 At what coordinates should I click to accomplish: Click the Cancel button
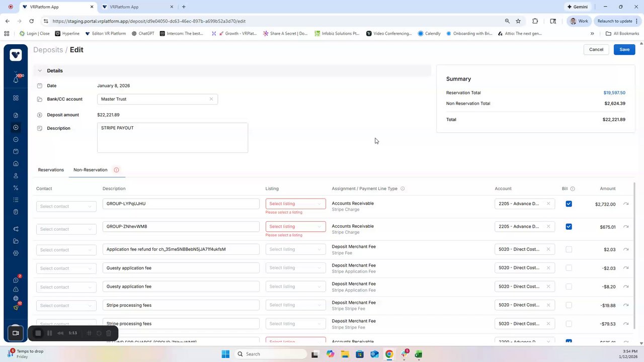[x=596, y=49]
